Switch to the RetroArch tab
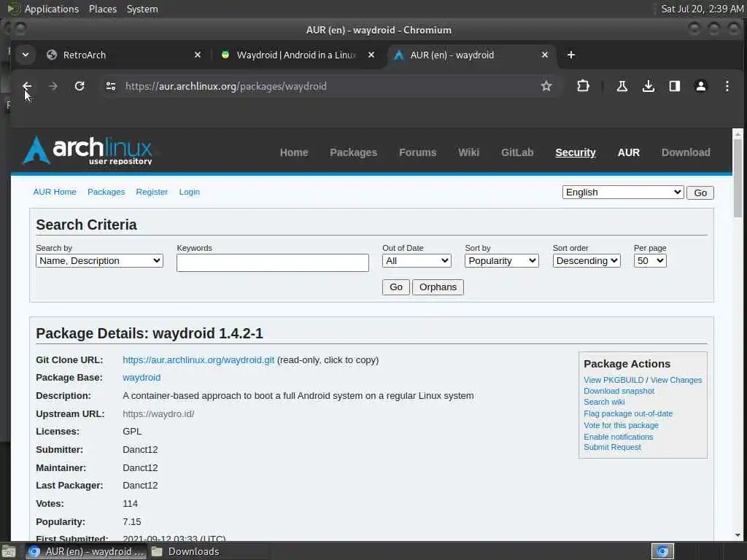 click(x=124, y=55)
